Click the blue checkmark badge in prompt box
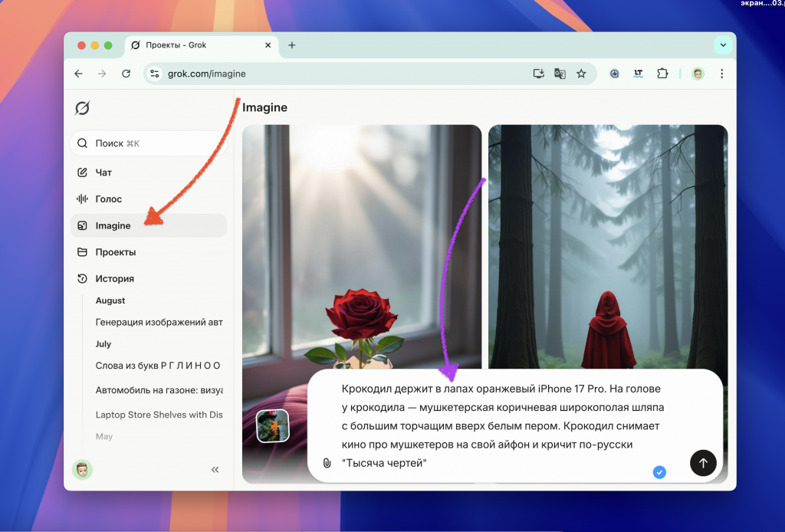Viewport: 785px width, 532px height. tap(659, 472)
